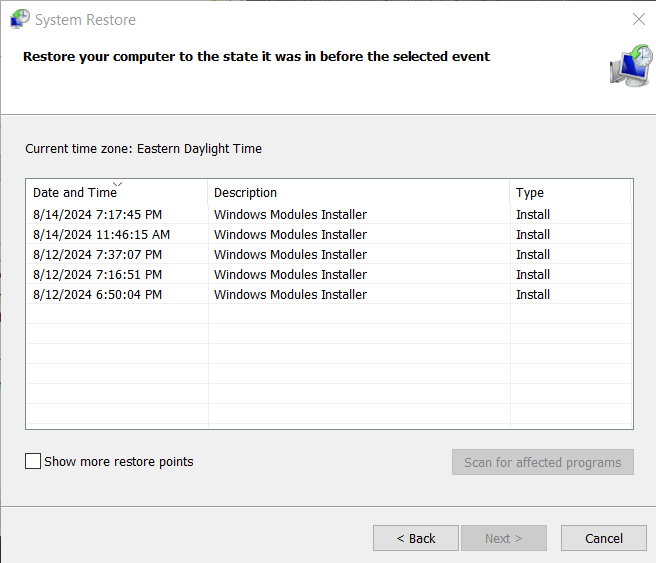Click the sort arrow above Date and Time

pos(118,184)
